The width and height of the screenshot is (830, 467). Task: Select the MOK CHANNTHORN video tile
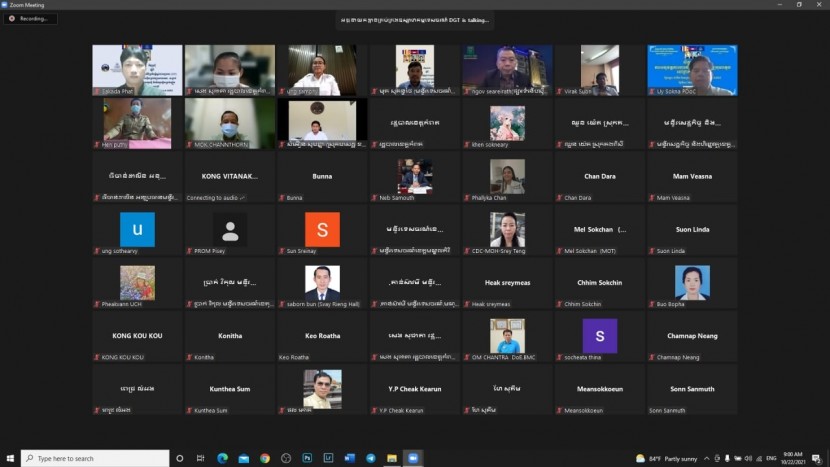pos(230,123)
